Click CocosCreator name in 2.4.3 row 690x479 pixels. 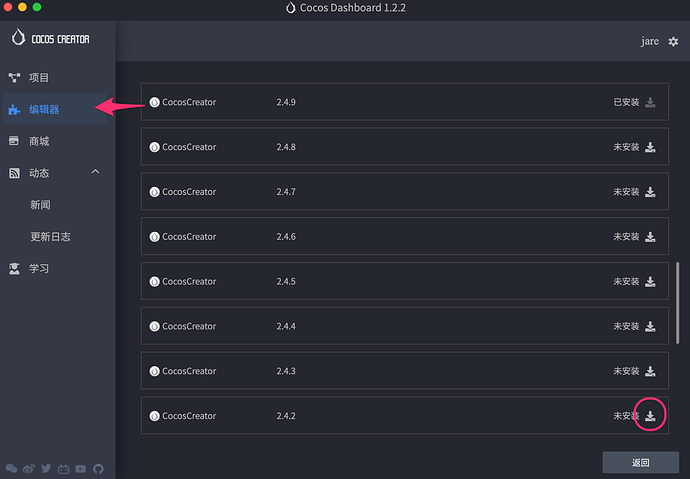pyautogui.click(x=189, y=371)
